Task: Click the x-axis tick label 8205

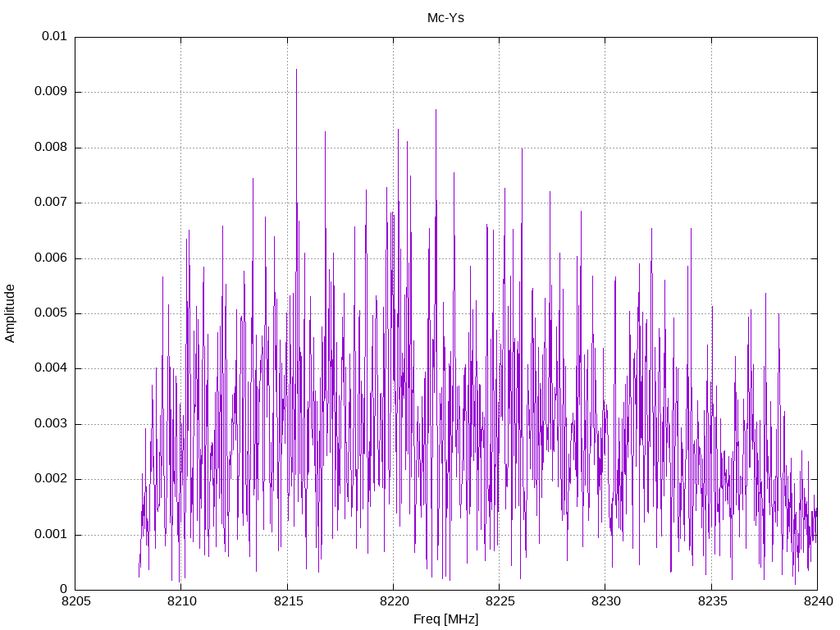Action: point(76,601)
